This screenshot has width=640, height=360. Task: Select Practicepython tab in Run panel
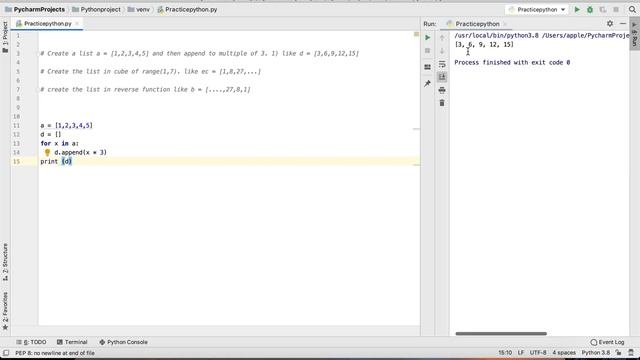pyautogui.click(x=477, y=24)
